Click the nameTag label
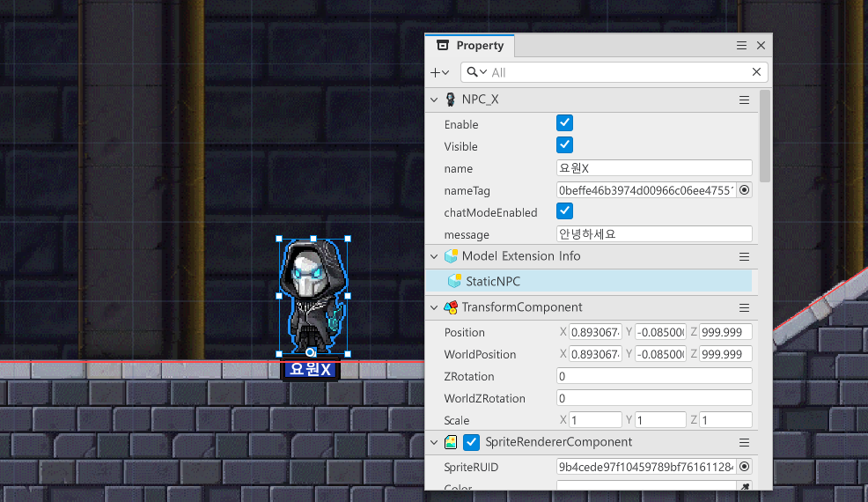Viewport: 868px width, 502px height. 467,190
